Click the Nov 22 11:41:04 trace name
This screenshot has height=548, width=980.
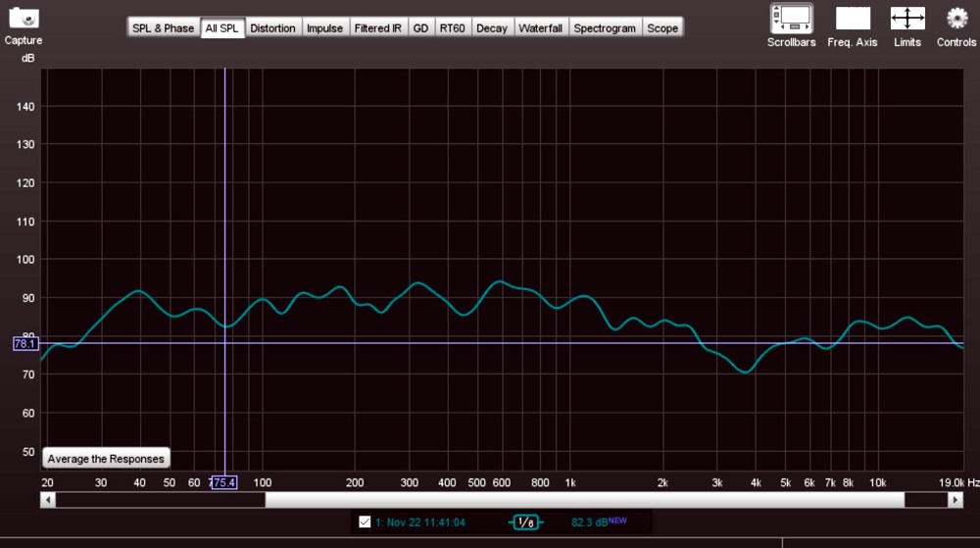[420, 523]
